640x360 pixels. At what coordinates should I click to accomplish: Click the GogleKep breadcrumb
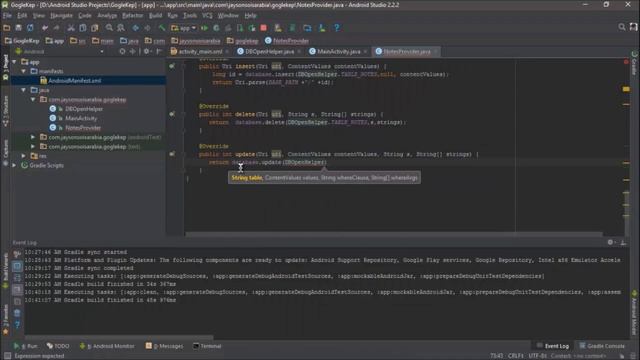pyautogui.click(x=22, y=41)
